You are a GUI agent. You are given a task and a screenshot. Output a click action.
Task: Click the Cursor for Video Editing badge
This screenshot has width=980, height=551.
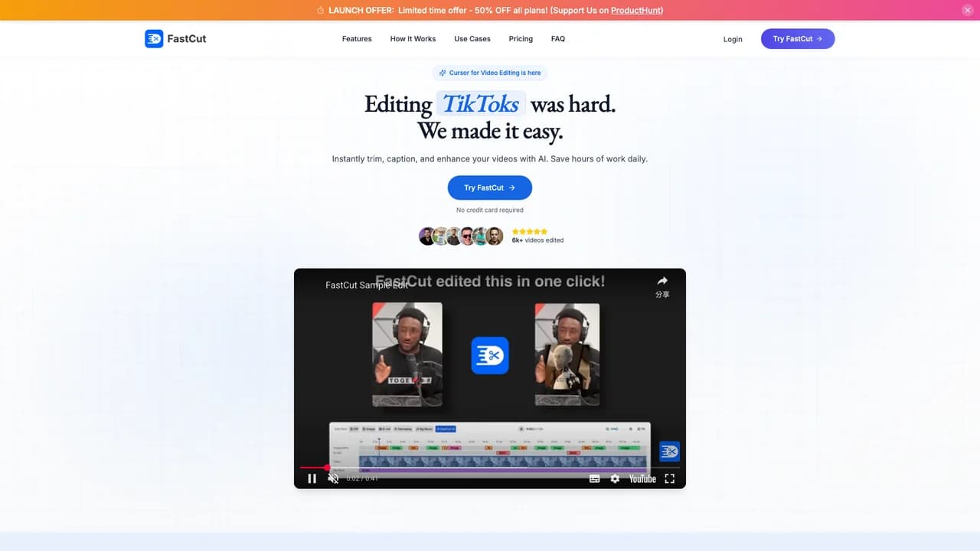pos(490,73)
